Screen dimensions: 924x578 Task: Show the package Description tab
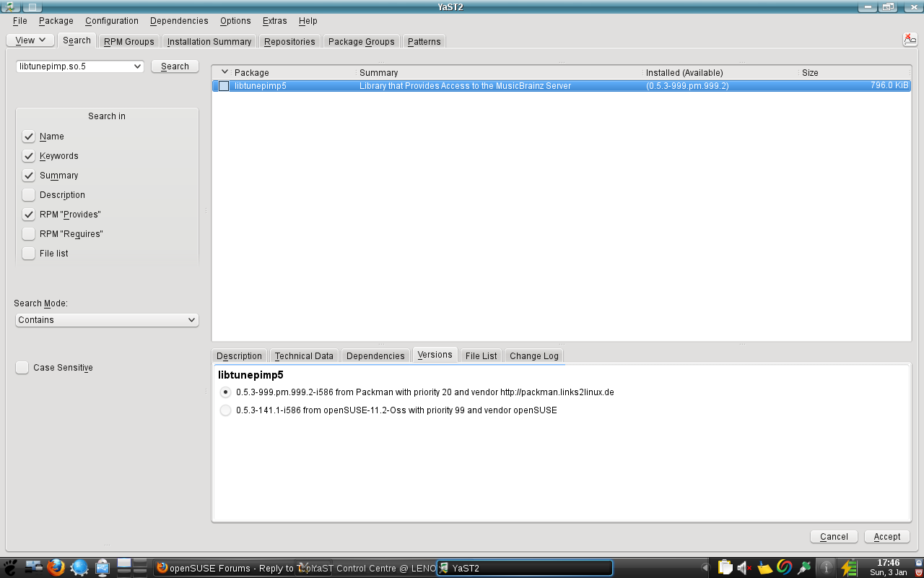tap(240, 355)
